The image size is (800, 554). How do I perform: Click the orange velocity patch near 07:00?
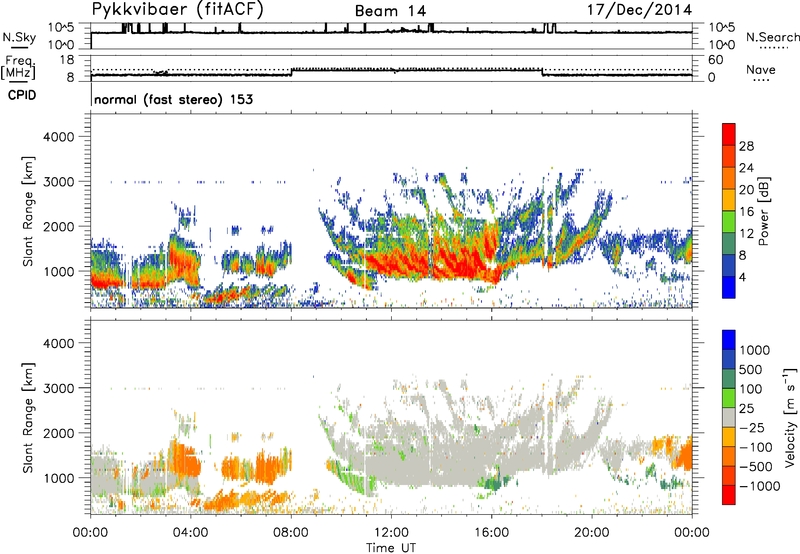click(265, 467)
